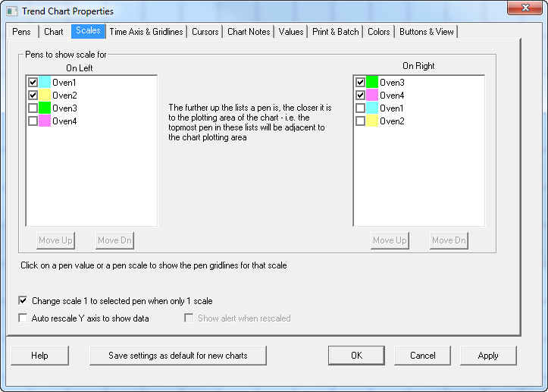Click the OK button

[356, 356]
